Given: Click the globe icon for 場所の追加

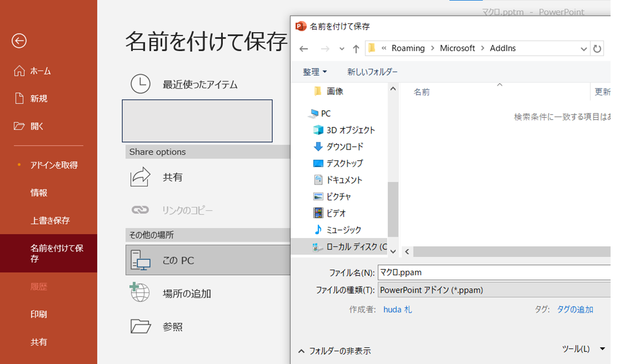Looking at the screenshot, I should click(140, 292).
